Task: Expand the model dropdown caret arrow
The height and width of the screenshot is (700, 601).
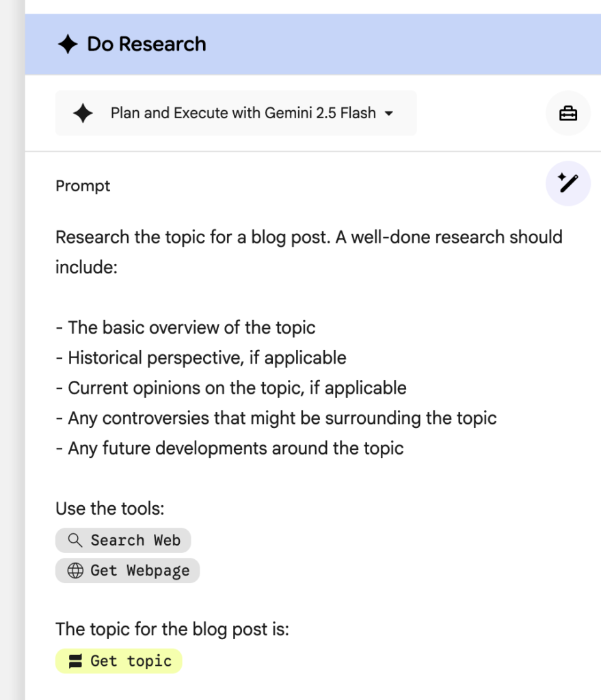Action: tap(389, 113)
